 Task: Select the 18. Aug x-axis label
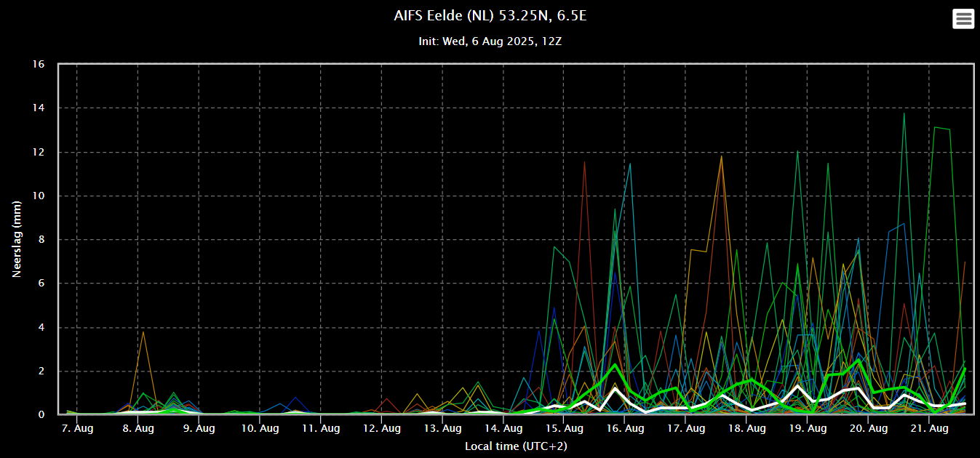pos(746,429)
